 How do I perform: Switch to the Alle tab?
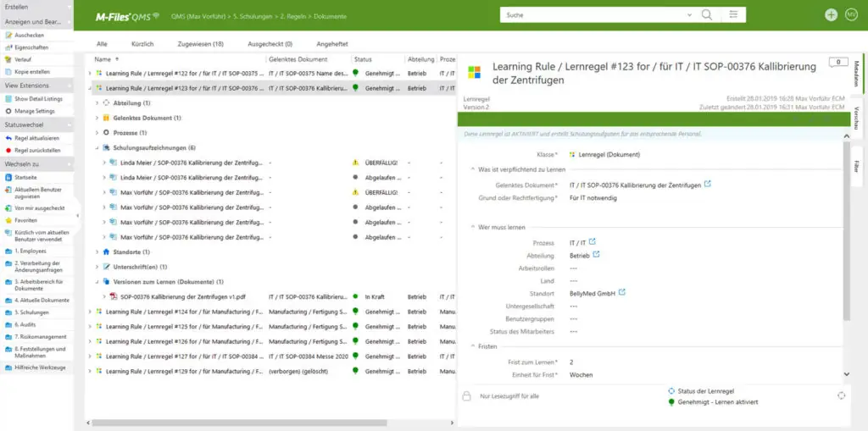tap(102, 44)
